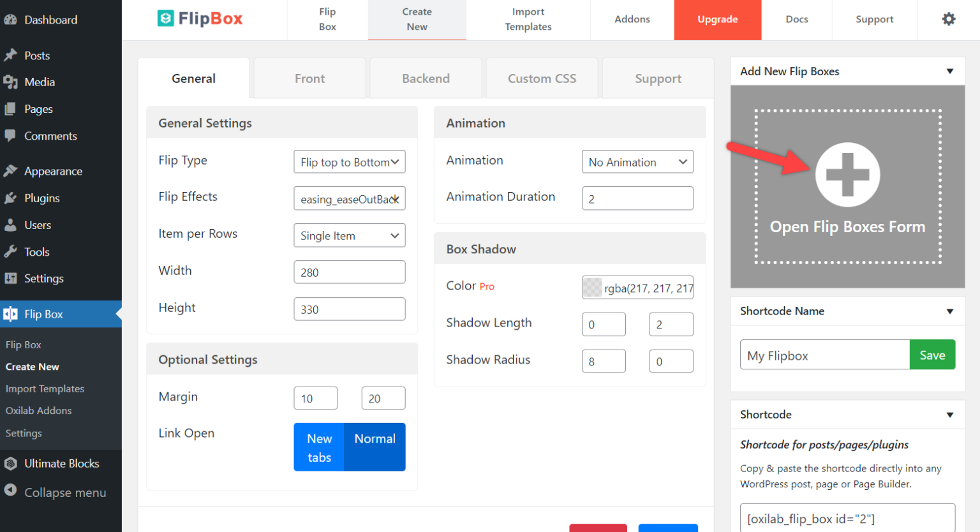Collapse the Shortcode Name panel
The width and height of the screenshot is (980, 532).
click(950, 311)
